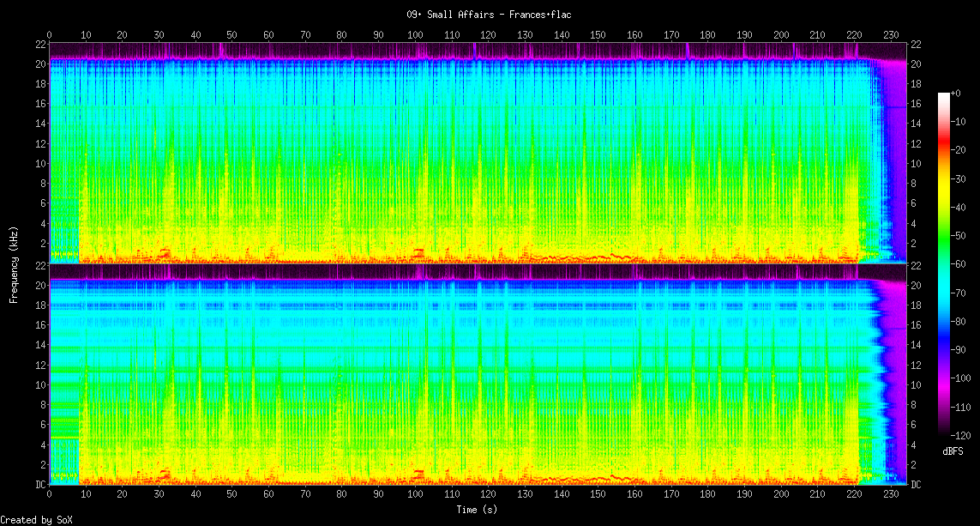Click the "-120" label on the dBFS scale

pos(962,434)
